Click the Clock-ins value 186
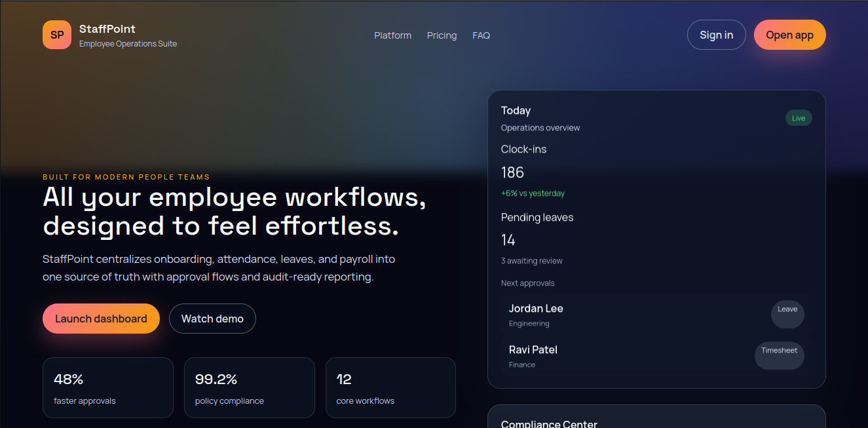Screen dimensions: 868x428 512,172
